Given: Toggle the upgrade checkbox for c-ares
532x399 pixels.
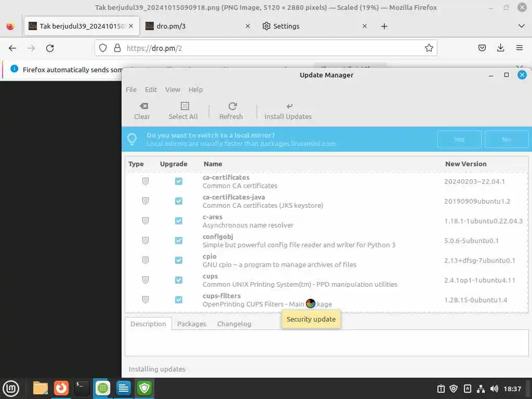Looking at the screenshot, I should coord(179,221).
